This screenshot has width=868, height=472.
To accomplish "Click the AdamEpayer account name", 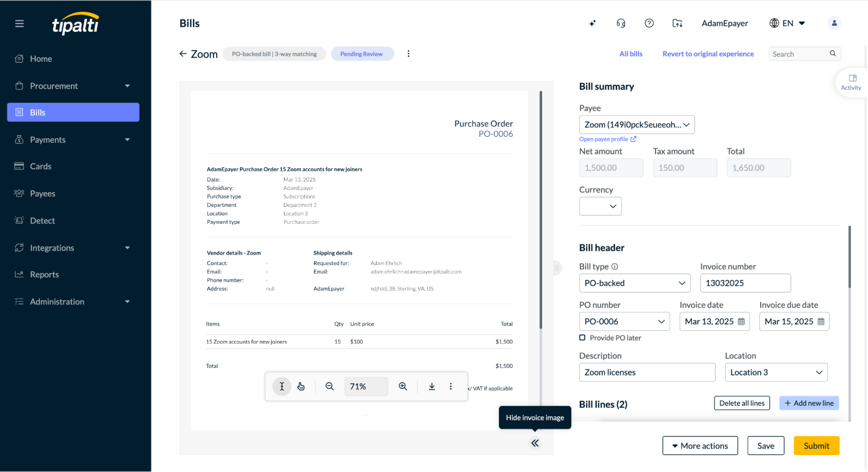I will (725, 23).
